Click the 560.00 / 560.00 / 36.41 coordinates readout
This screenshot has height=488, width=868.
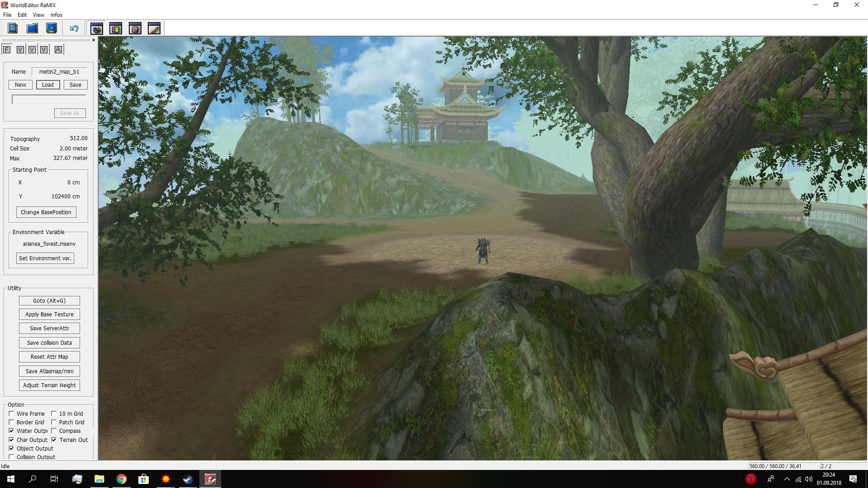pyautogui.click(x=775, y=466)
